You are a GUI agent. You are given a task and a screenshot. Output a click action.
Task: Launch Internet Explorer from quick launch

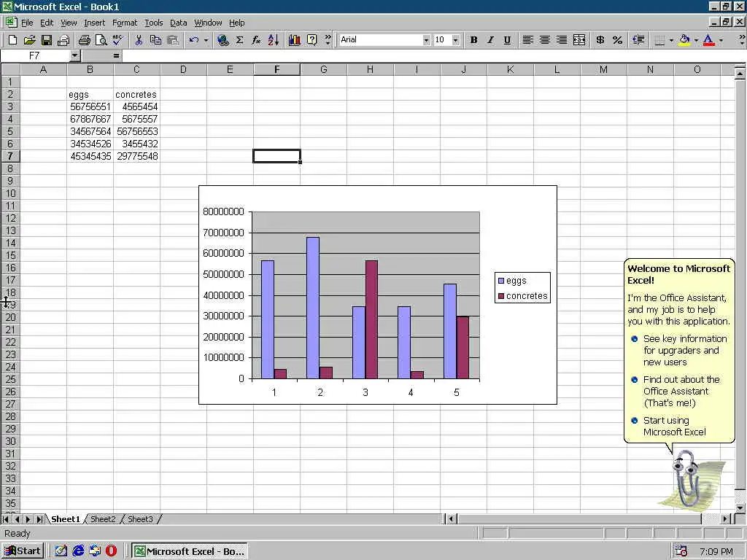(x=77, y=551)
